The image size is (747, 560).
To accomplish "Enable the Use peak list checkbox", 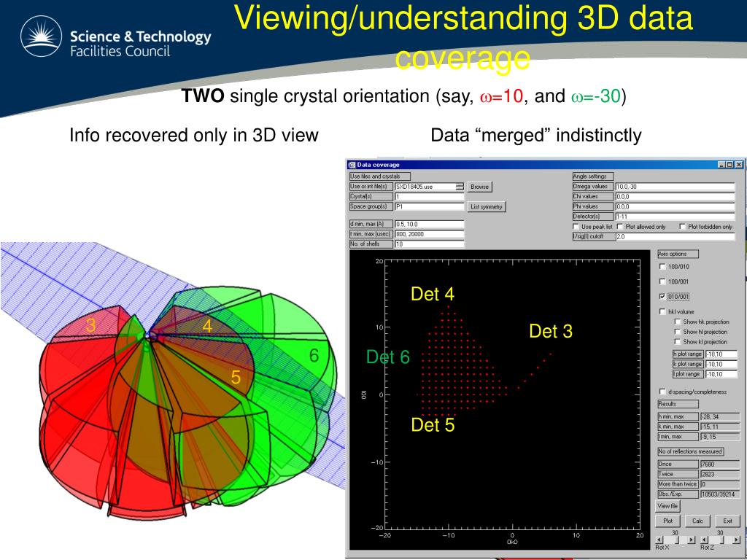I will coord(576,227).
